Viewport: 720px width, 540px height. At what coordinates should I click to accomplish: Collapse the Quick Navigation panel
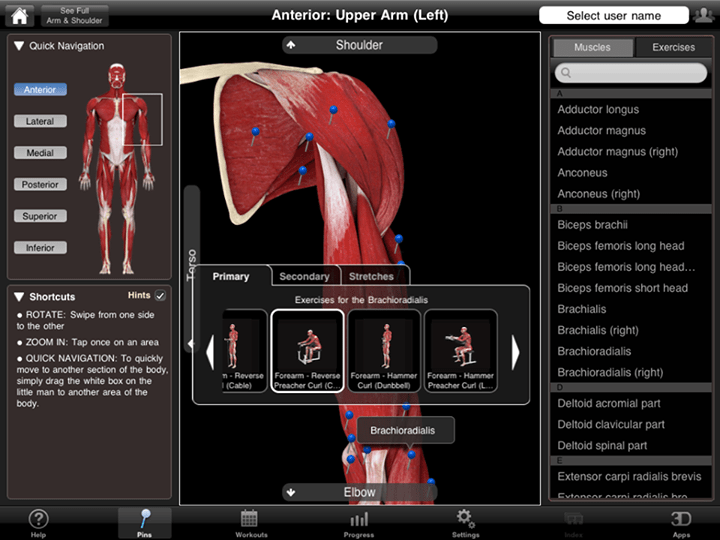coord(19,46)
